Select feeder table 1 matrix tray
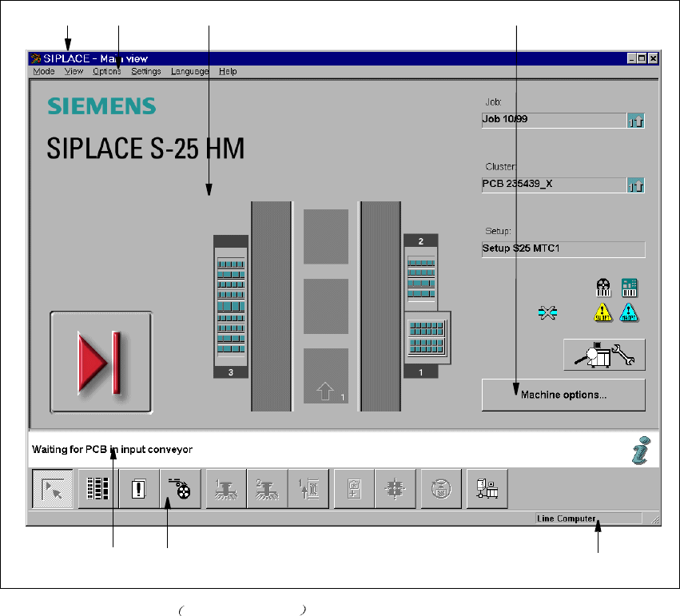This screenshot has height=616, width=680. click(427, 338)
